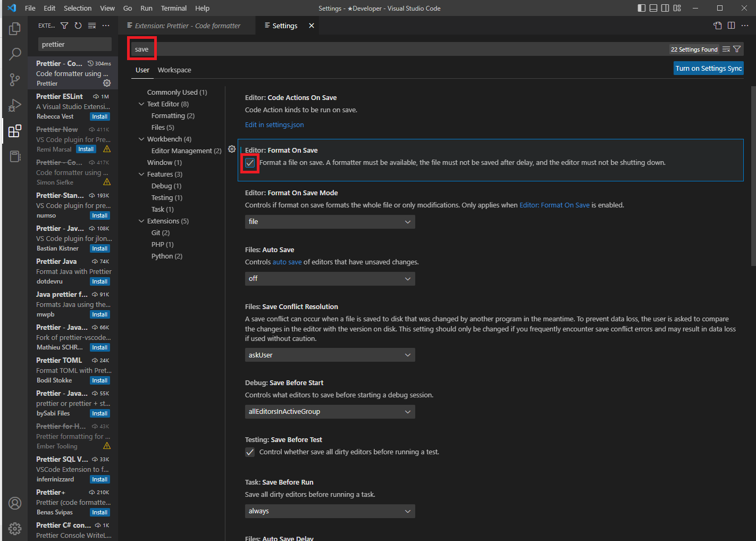The image size is (756, 541).
Task: Install the Prettier Java extension
Action: (x=100, y=281)
